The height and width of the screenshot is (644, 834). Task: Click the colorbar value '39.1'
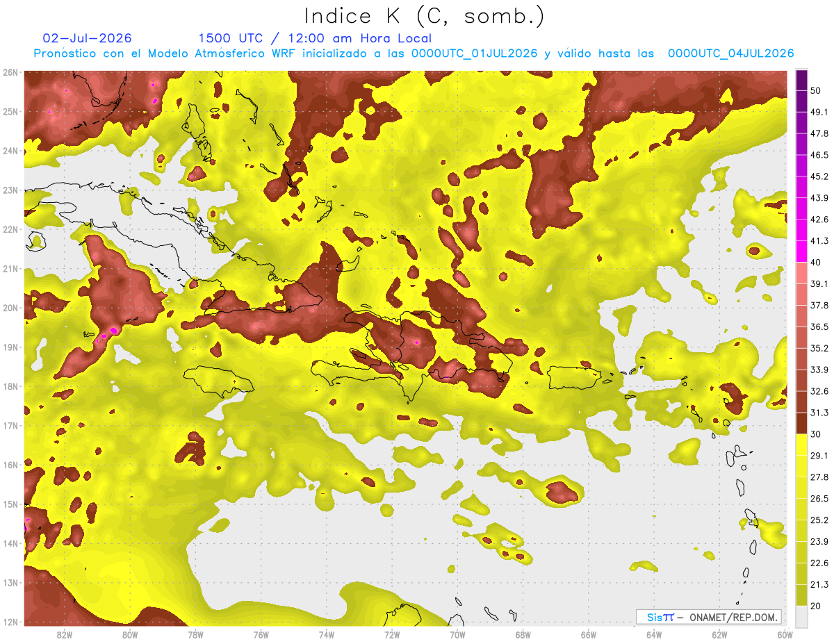[819, 283]
